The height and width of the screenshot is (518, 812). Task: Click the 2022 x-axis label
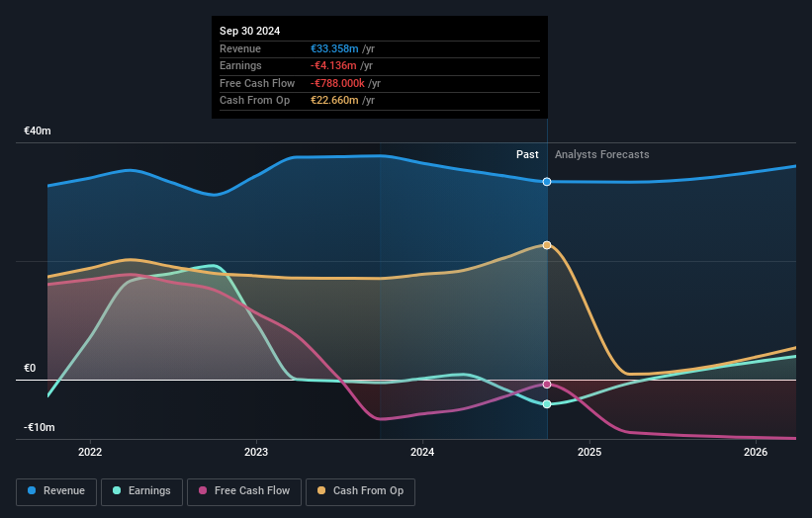click(x=90, y=452)
